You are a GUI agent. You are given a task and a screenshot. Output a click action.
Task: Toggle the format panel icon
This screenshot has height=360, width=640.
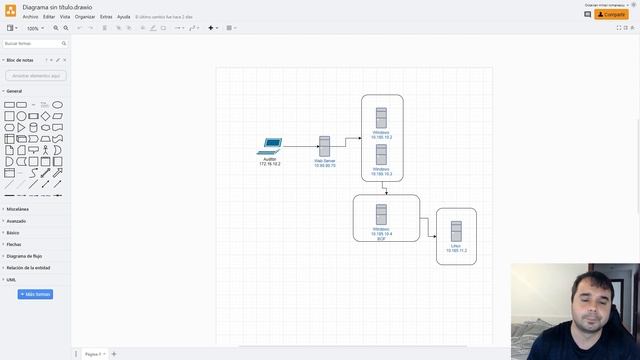[626, 28]
